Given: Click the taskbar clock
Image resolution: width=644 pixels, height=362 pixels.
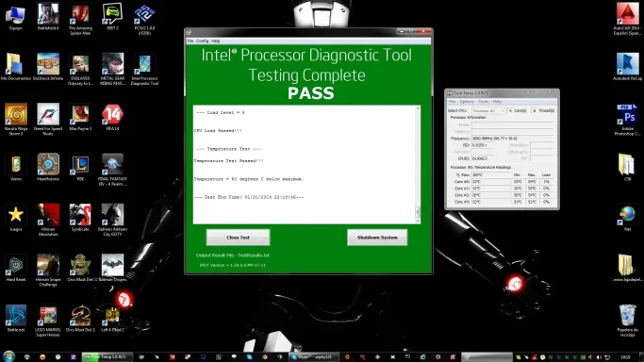Looking at the screenshot, I should 625,357.
